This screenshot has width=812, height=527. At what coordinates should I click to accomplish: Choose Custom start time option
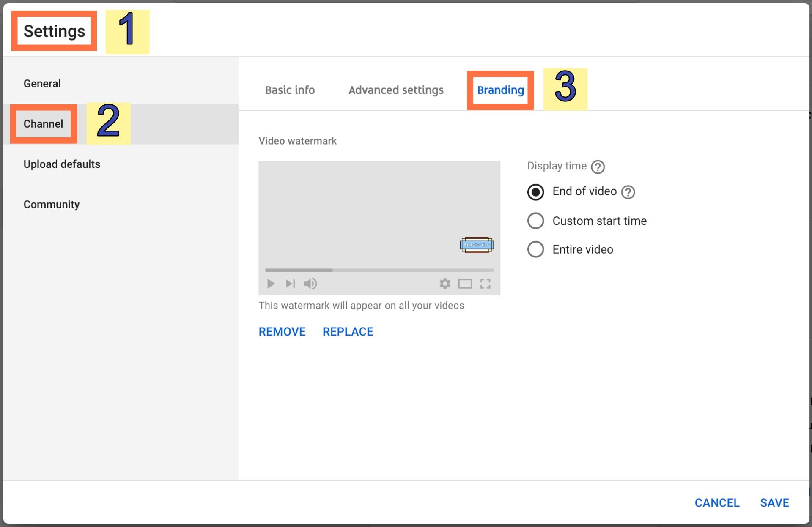[x=535, y=221]
